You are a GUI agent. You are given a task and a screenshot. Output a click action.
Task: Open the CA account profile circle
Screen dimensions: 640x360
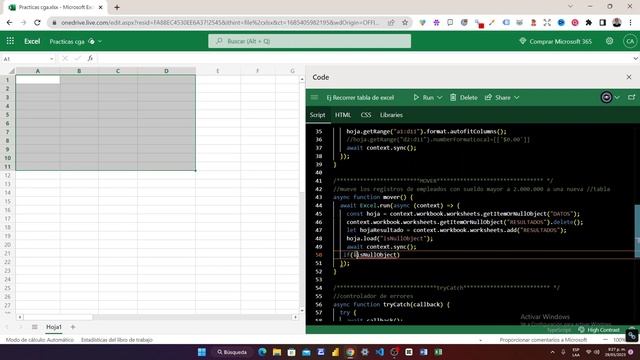tap(629, 41)
